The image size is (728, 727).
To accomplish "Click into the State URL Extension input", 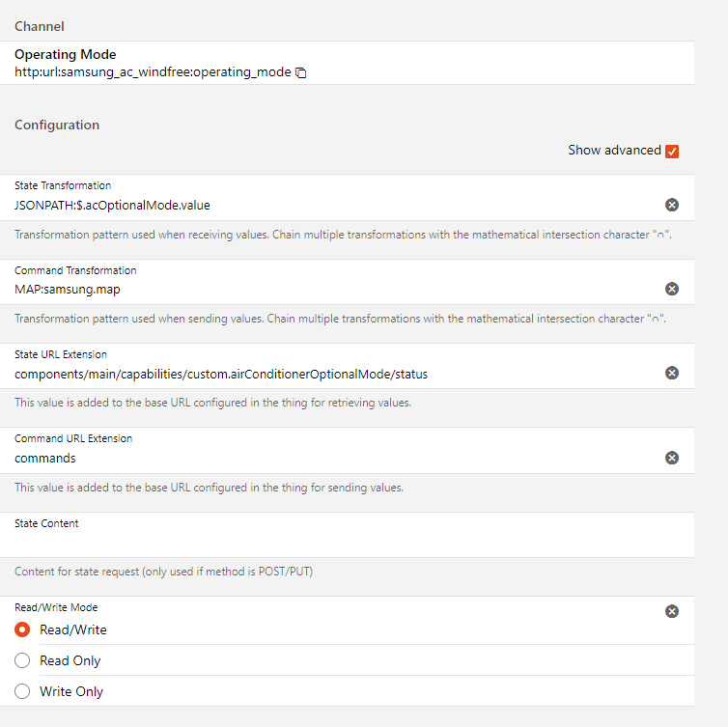I will coord(328,374).
